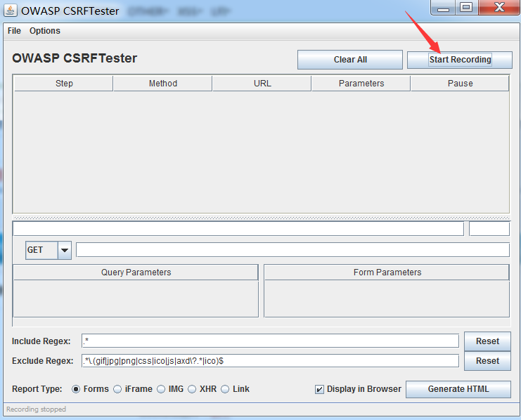Reset the Include Regex value
Screen dimensions: 521x420
click(x=487, y=341)
